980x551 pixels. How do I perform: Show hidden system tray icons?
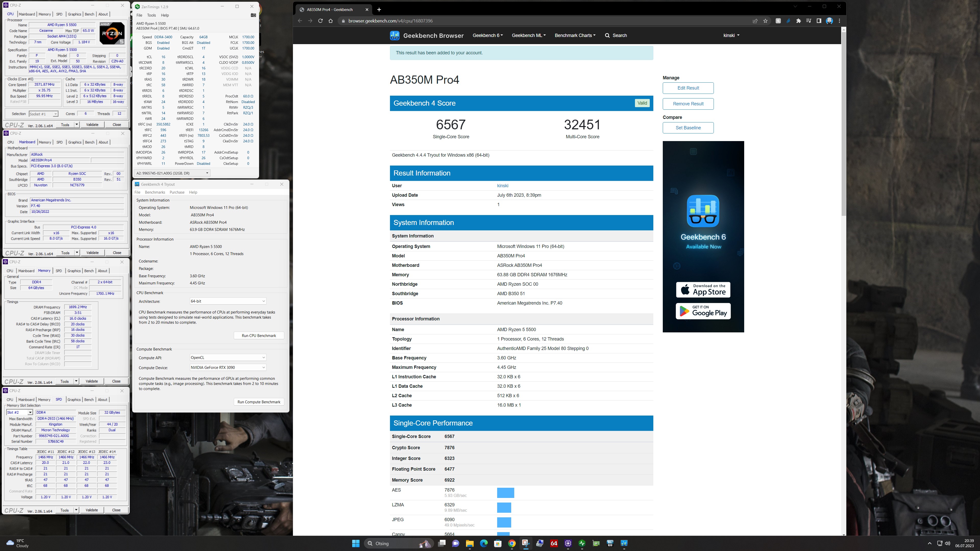pos(929,543)
